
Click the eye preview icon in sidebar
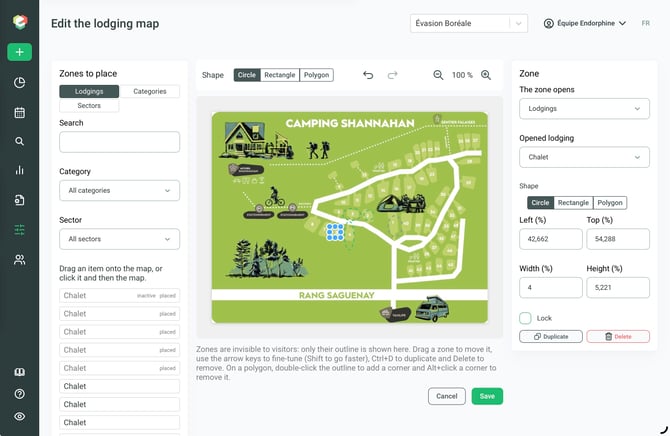[20, 416]
